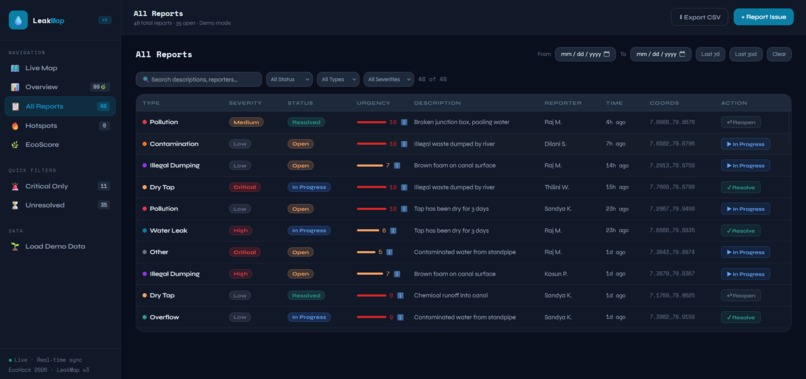Open the All Severities filter dropdown

[x=389, y=80]
